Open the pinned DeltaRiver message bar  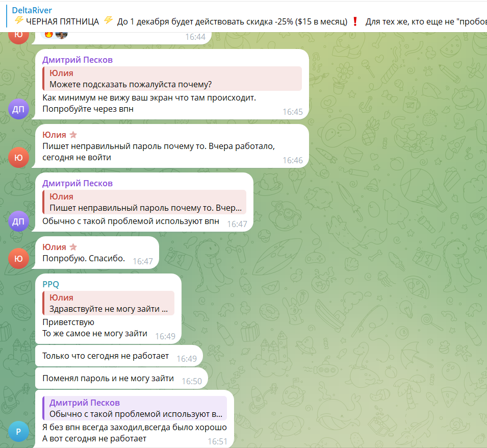click(x=245, y=16)
